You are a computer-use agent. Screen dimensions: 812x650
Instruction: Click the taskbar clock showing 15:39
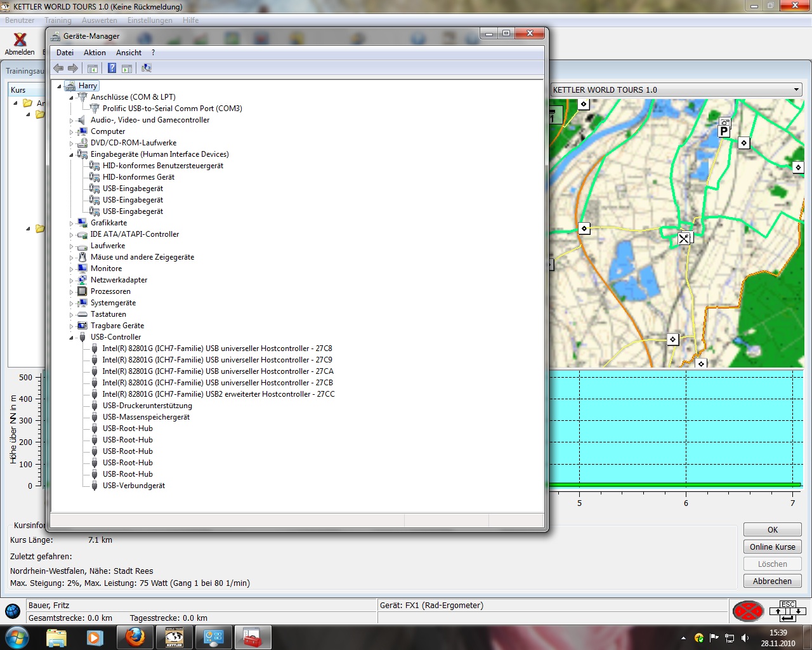(778, 638)
